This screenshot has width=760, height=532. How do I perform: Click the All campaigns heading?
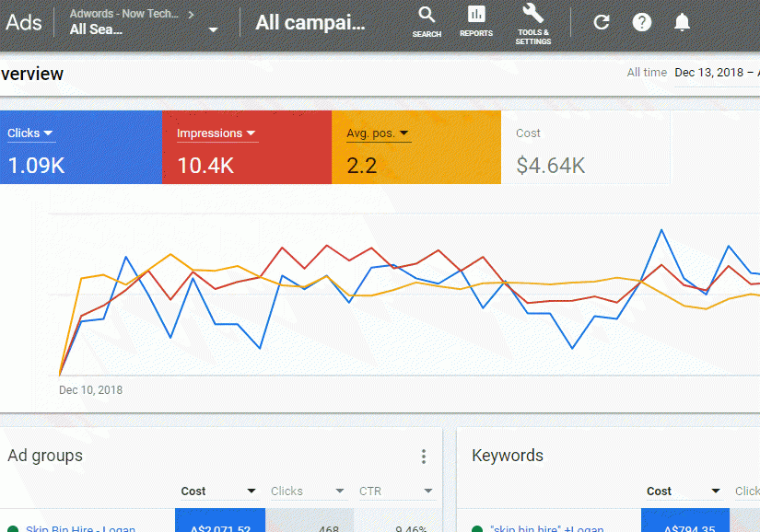[x=310, y=22]
